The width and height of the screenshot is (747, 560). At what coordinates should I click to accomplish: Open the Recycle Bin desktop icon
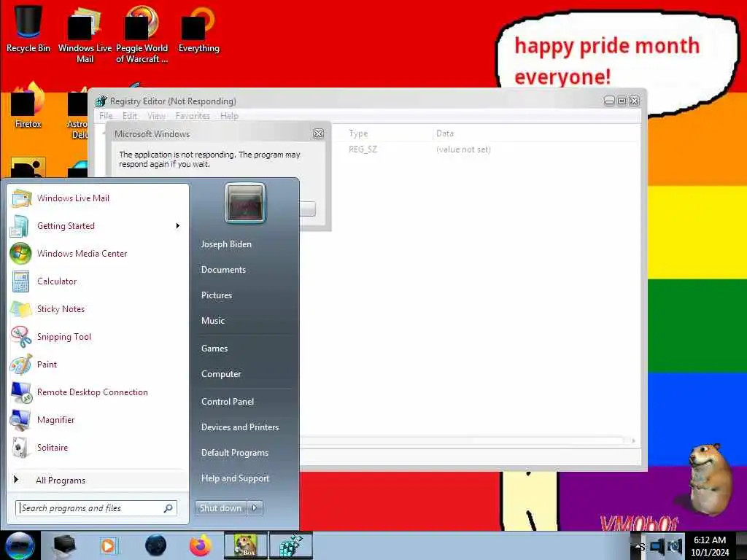point(28,28)
